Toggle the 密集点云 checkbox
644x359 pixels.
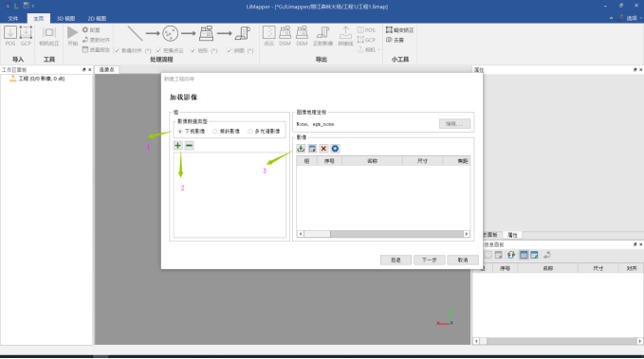(x=158, y=50)
